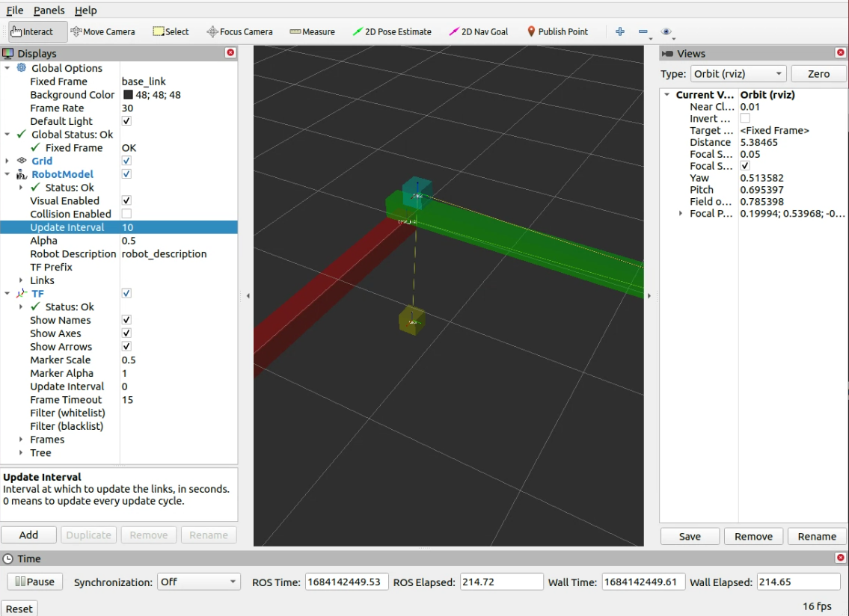Select the Fixed Frame value base_link

pyautogui.click(x=144, y=81)
